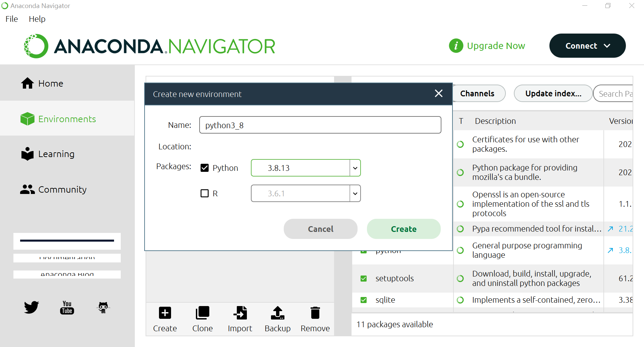
Task: Open Anaconda Twitter page icon
Action: tap(32, 307)
